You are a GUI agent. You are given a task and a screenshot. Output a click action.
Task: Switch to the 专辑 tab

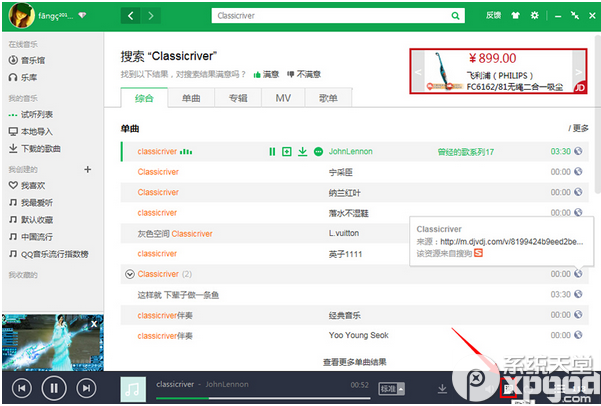[x=238, y=98]
